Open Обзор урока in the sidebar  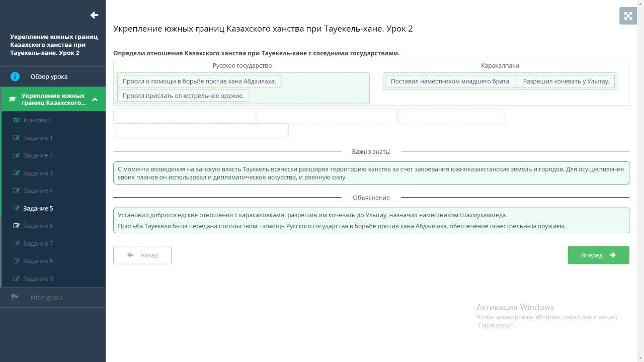53,76
